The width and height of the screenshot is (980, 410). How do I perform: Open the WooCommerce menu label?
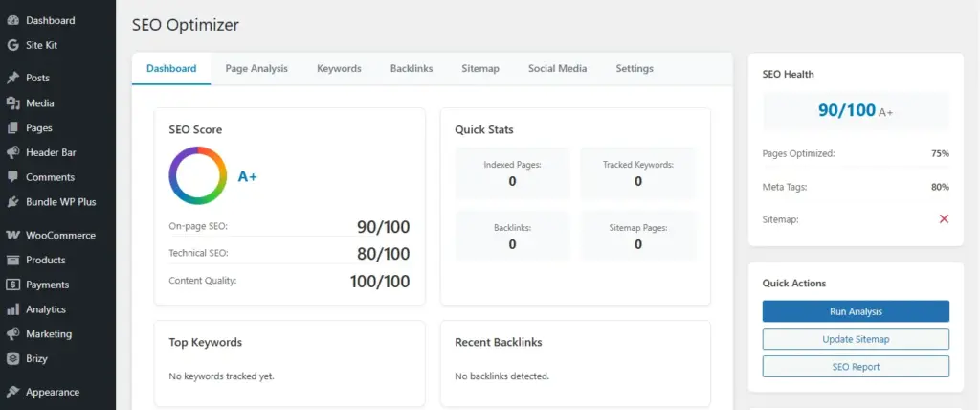[60, 236]
